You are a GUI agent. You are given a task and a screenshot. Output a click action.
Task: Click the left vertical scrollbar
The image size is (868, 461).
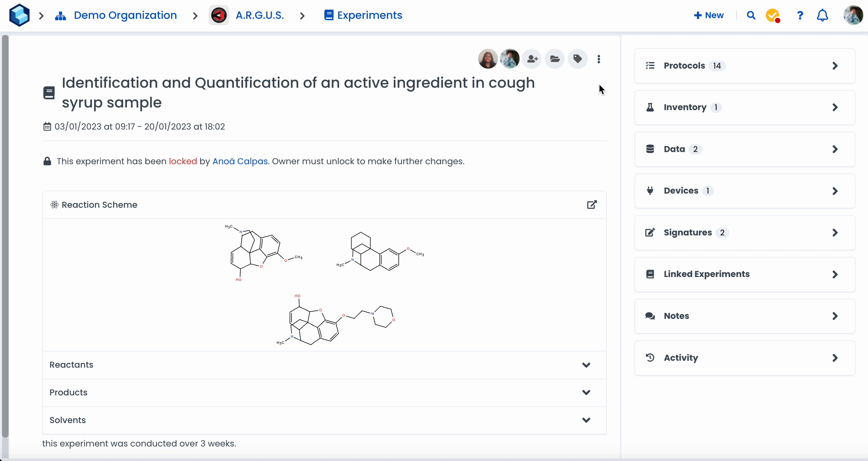[5, 236]
